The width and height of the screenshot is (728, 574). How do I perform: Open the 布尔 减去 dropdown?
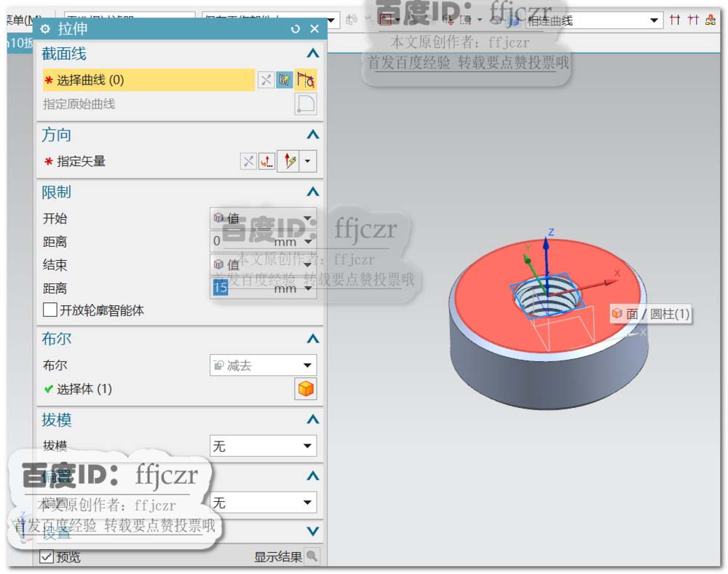[x=263, y=366]
